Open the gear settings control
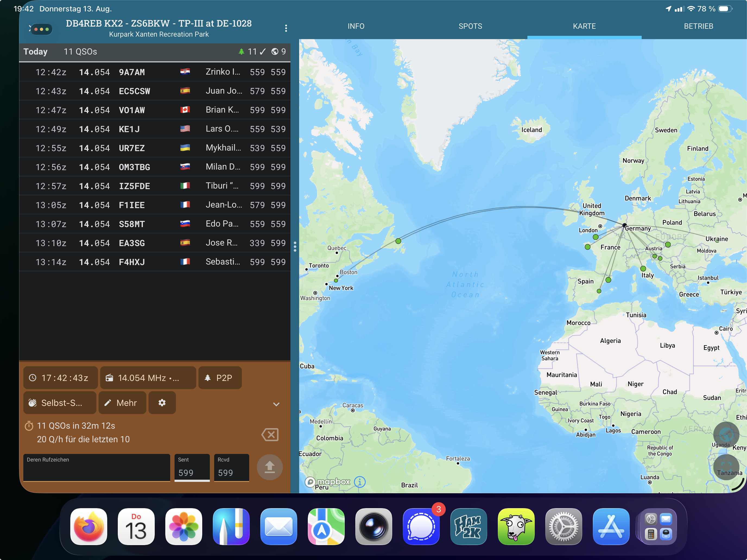This screenshot has width=747, height=560. pos(162,403)
